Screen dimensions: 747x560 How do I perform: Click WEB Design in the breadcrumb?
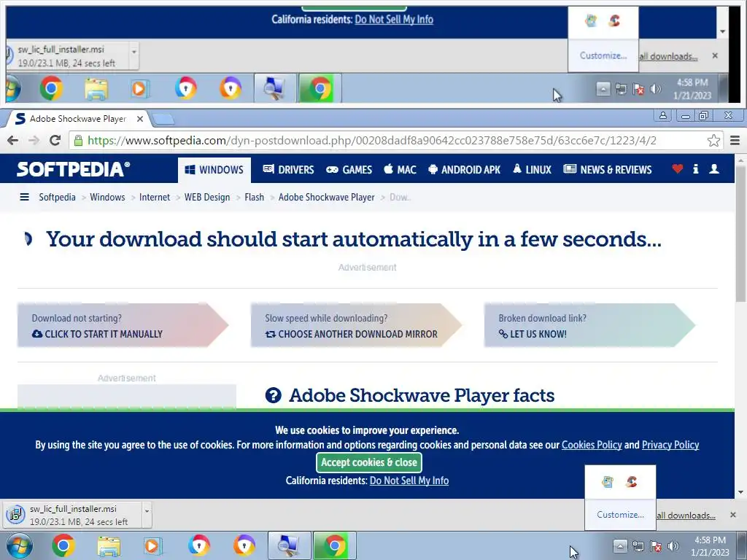click(206, 197)
